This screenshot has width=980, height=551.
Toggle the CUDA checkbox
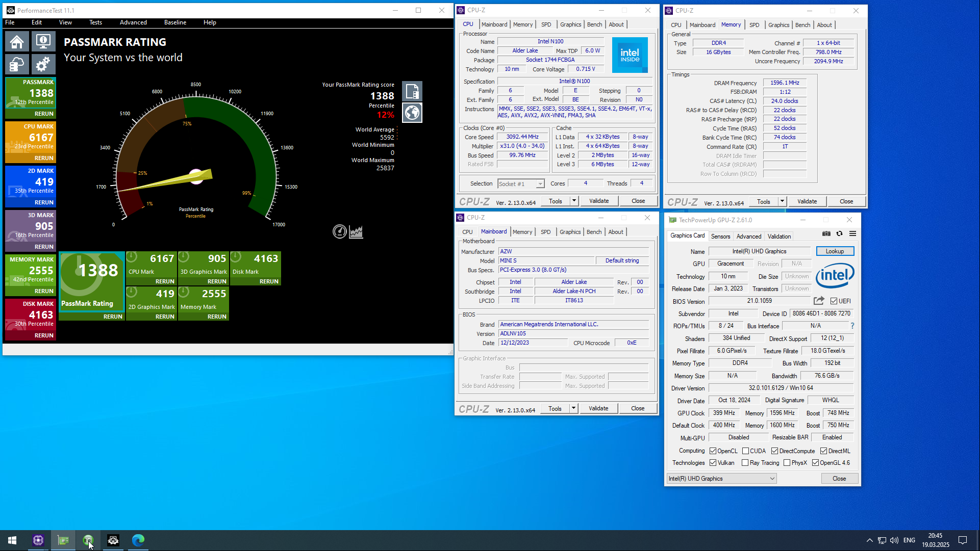point(746,451)
